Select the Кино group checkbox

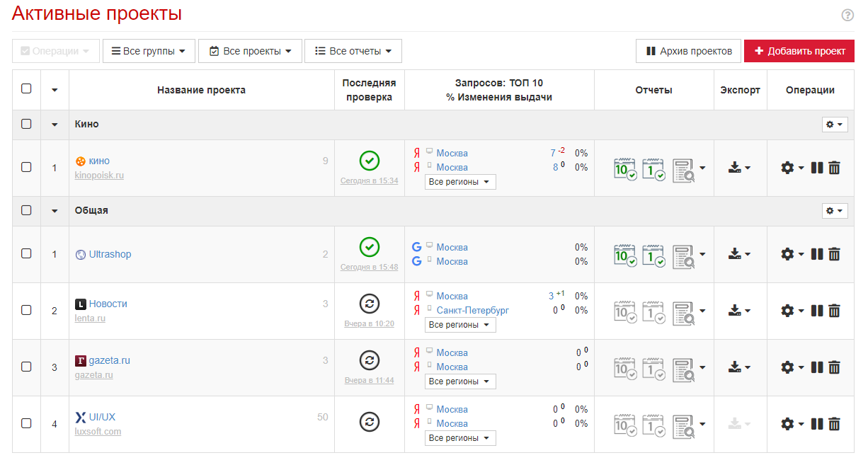(x=26, y=124)
